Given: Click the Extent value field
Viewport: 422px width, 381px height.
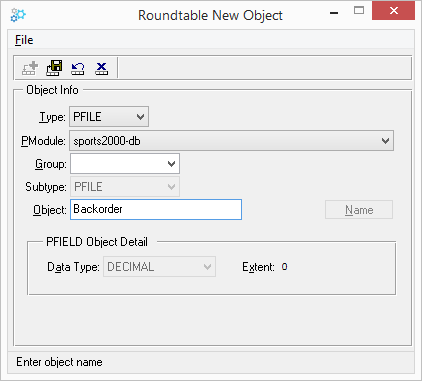Looking at the screenshot, I should [x=284, y=267].
